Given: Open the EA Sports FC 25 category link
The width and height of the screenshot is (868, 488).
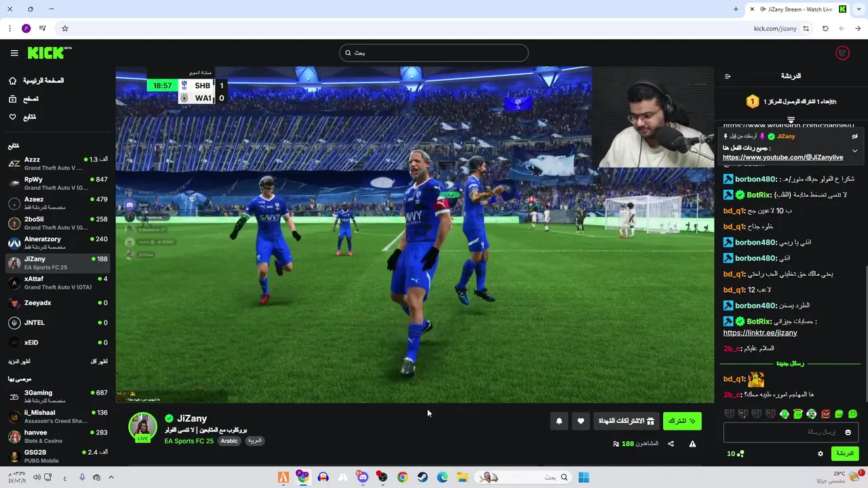Looking at the screenshot, I should tap(189, 441).
